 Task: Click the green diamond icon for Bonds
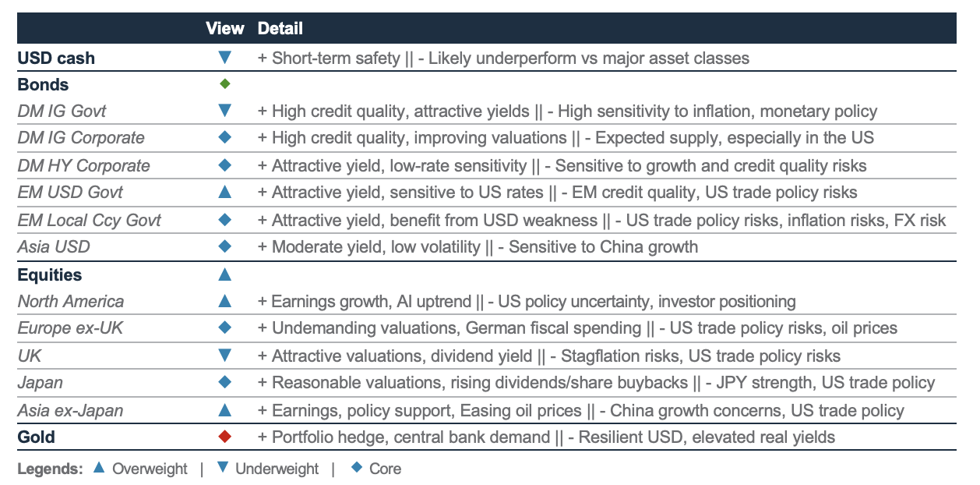coord(225,83)
